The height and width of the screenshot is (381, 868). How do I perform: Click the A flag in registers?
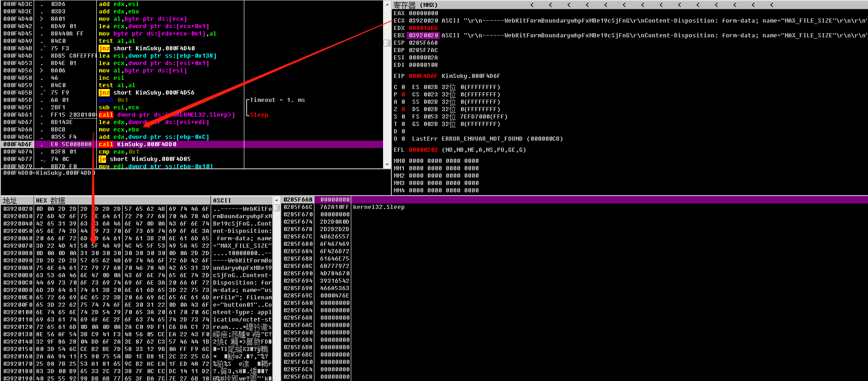pos(399,102)
